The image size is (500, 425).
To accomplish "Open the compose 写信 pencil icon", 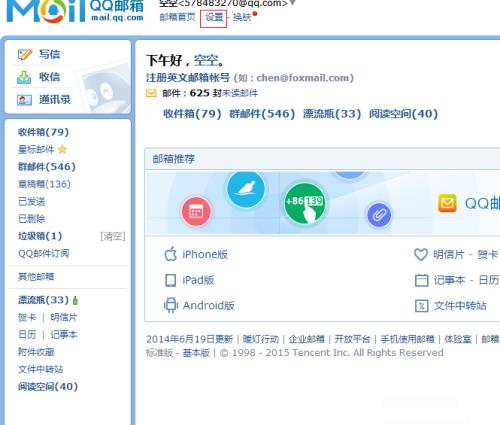I will (x=24, y=54).
